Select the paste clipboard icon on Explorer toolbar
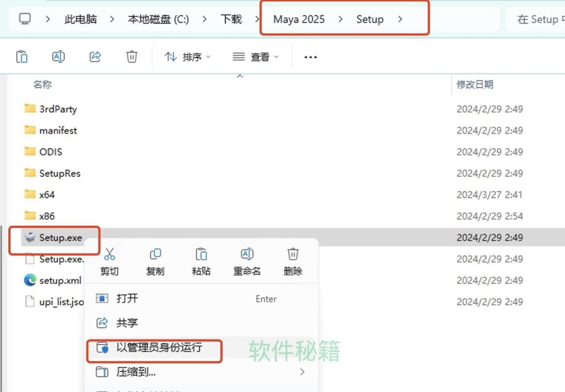 (x=22, y=56)
